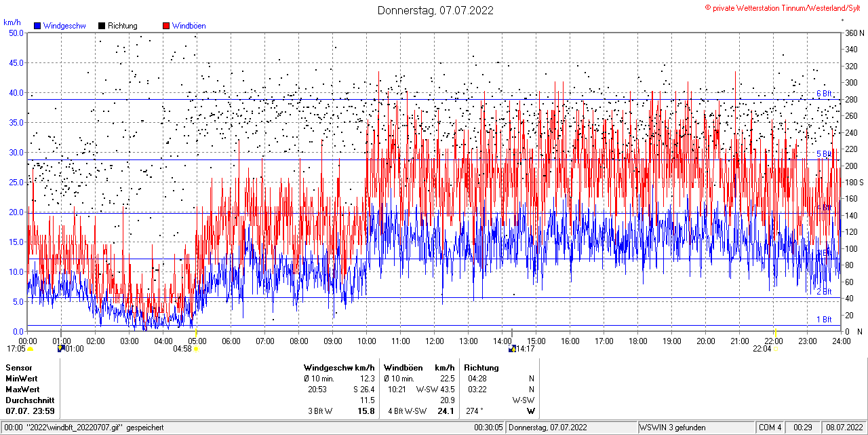Click the chart title Donnerstag, 07.07.2022
The height and width of the screenshot is (435, 868).
[x=435, y=10]
